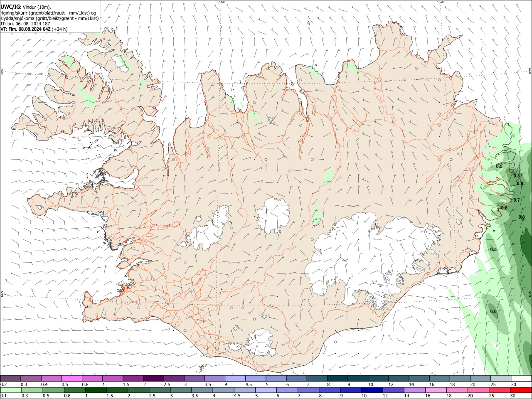Click the lightest green 0.1 rain swatch
532x399 pixels.
[x=11, y=390]
